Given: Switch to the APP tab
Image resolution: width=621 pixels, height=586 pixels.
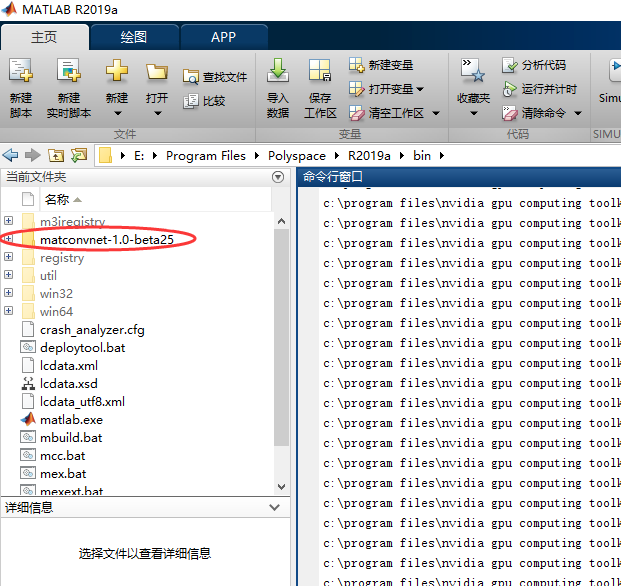Looking at the screenshot, I should pos(223,37).
